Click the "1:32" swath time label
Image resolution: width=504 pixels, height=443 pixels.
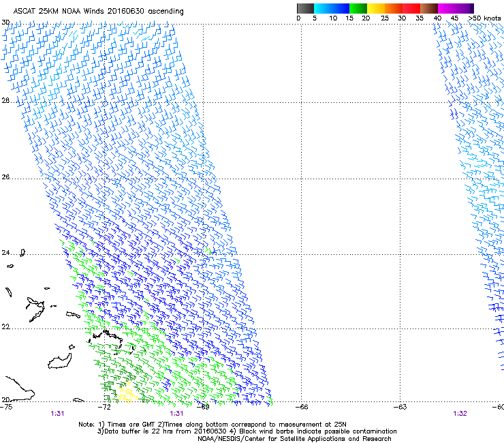click(460, 414)
